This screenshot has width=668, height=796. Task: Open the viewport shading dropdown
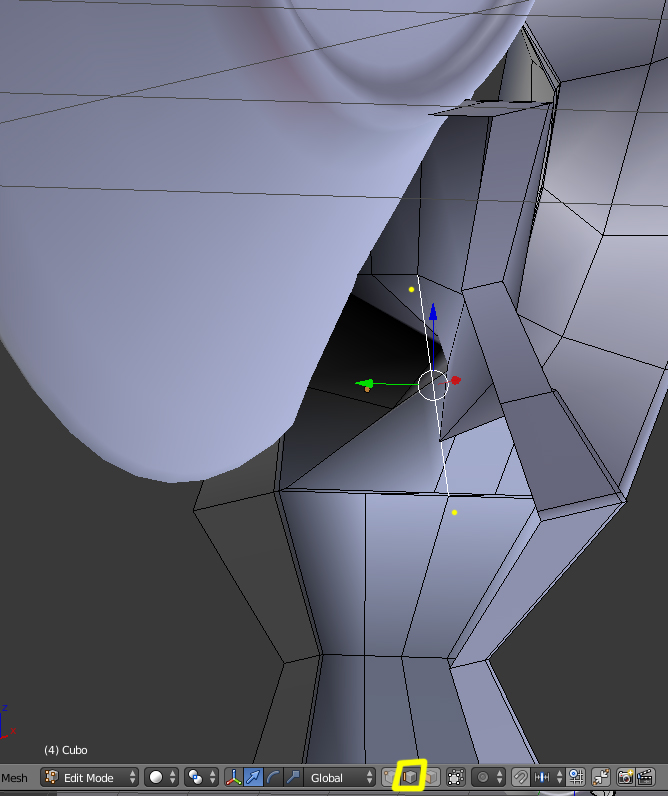point(161,777)
